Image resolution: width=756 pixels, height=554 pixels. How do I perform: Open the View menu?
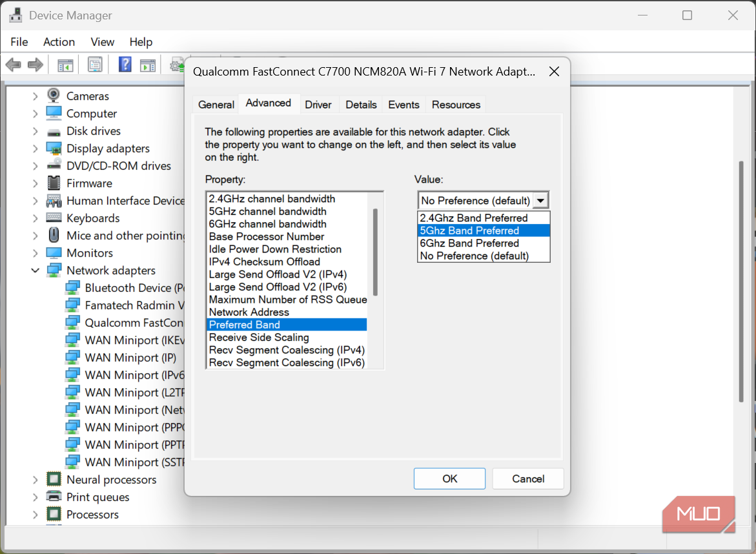tap(102, 42)
